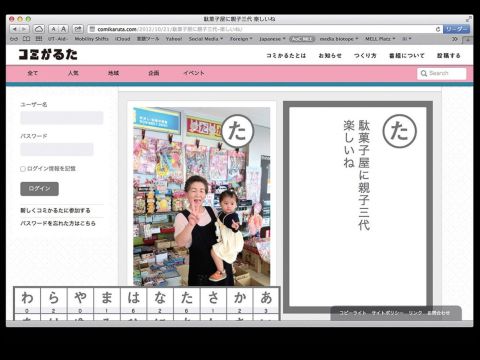Open the MELL Platz bookmarks folder
The image size is (480, 360).
coord(380,39)
